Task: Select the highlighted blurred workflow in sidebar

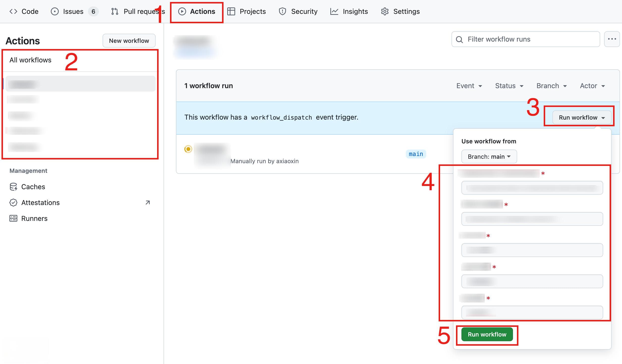Action: click(81, 84)
